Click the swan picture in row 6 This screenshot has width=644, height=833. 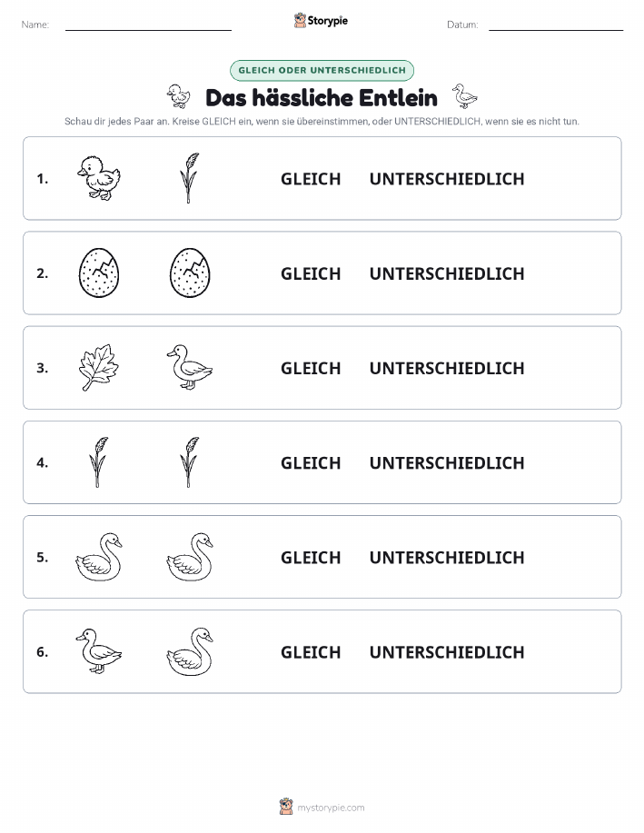click(x=190, y=651)
